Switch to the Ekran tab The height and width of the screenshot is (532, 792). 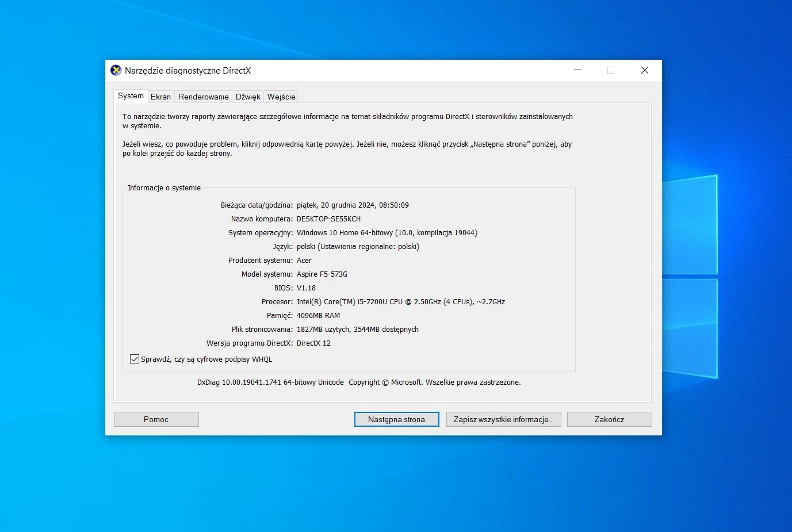pyautogui.click(x=160, y=97)
